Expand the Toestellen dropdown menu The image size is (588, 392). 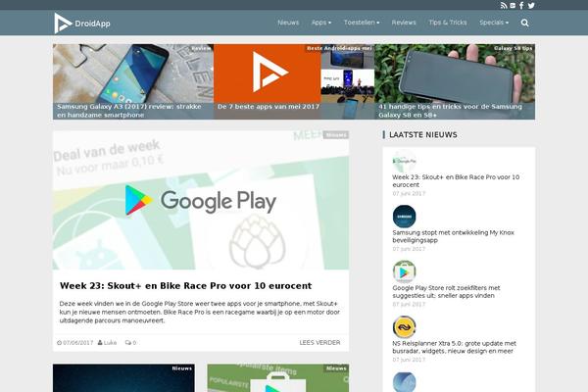pos(362,23)
